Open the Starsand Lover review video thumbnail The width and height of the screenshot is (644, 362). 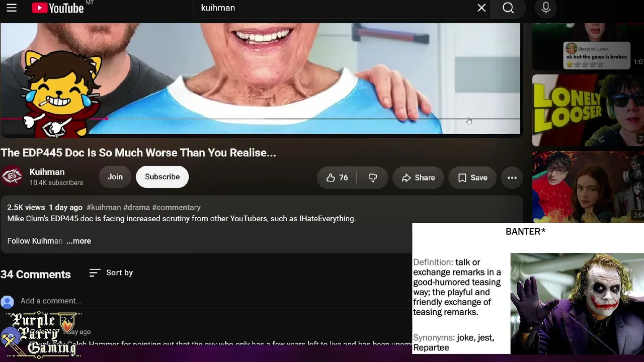point(588,46)
